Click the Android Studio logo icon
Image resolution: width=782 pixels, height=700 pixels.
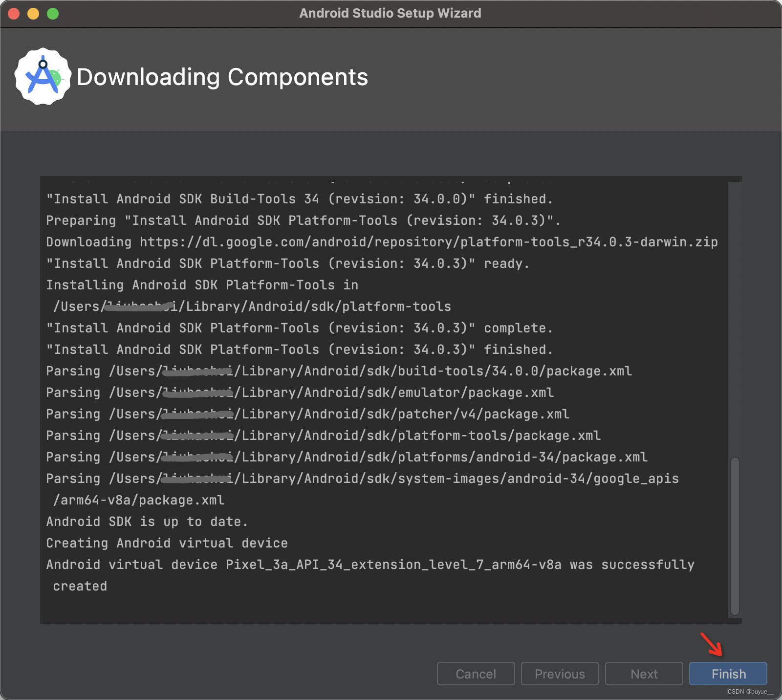pyautogui.click(x=43, y=76)
